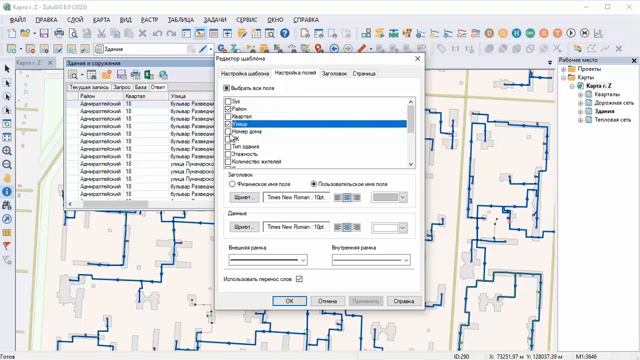Switch to Настройка шаблона tab

(244, 73)
